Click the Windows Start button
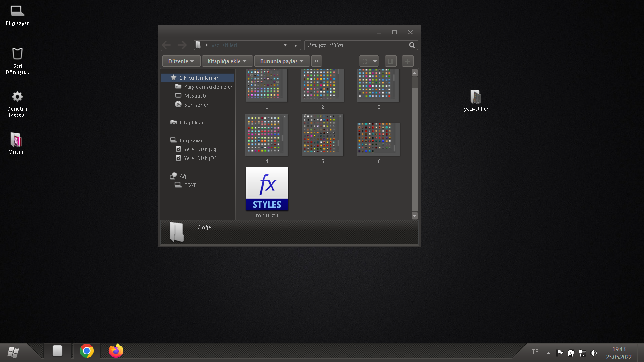644x362 pixels. [13, 351]
